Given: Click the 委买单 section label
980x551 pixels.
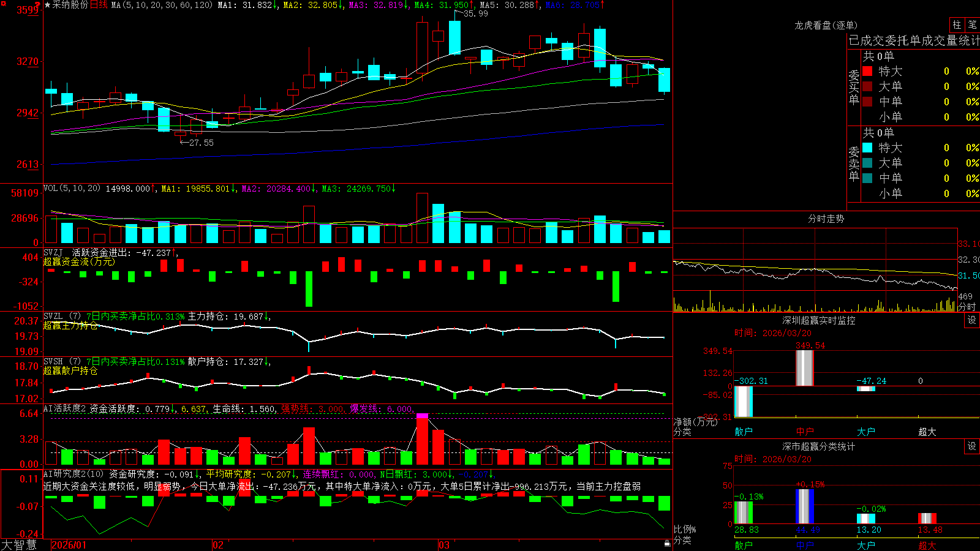Looking at the screenshot, I should pyautogui.click(x=854, y=88).
